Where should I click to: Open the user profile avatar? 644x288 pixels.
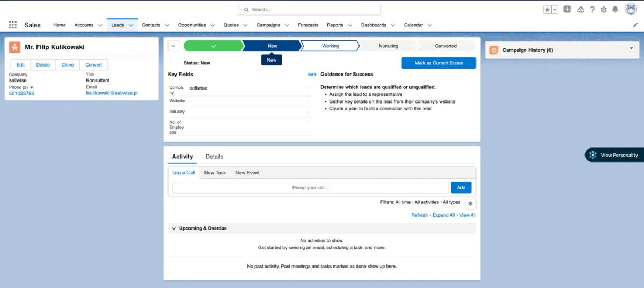point(631,9)
